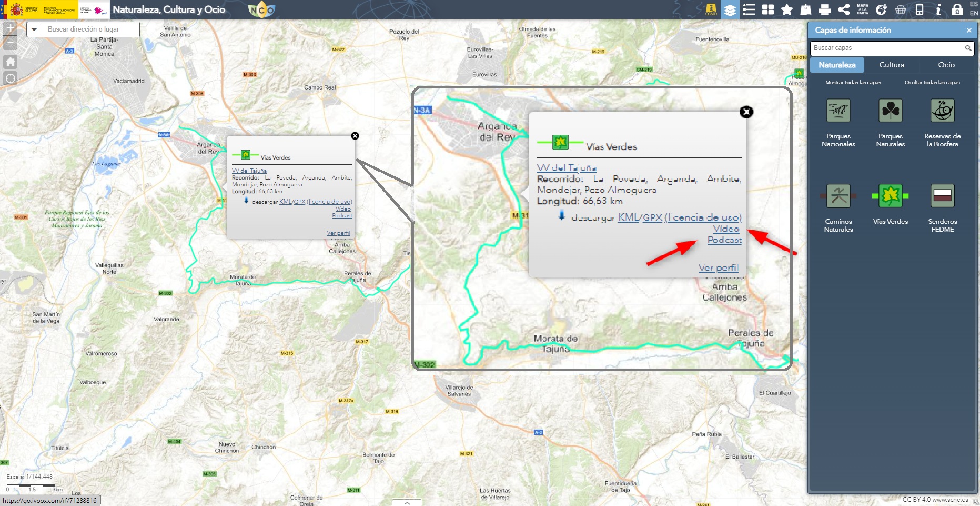Image resolution: width=980 pixels, height=506 pixels.
Task: Focus the Buscar dirección o lugar field
Action: (x=90, y=29)
